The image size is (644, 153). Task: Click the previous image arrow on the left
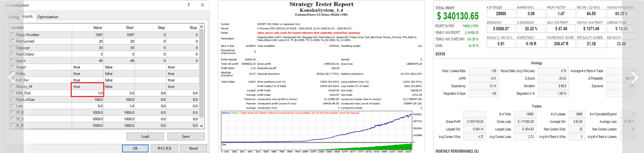tap(11, 78)
